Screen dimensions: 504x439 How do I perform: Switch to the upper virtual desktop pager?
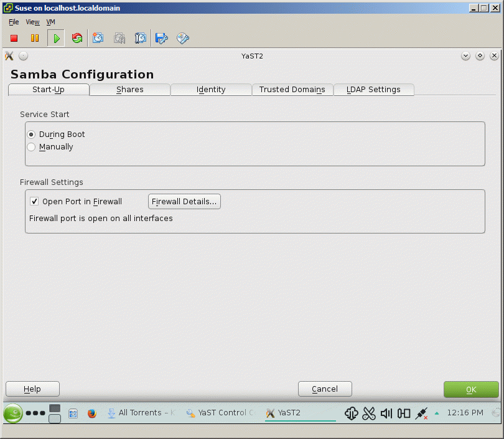click(55, 408)
